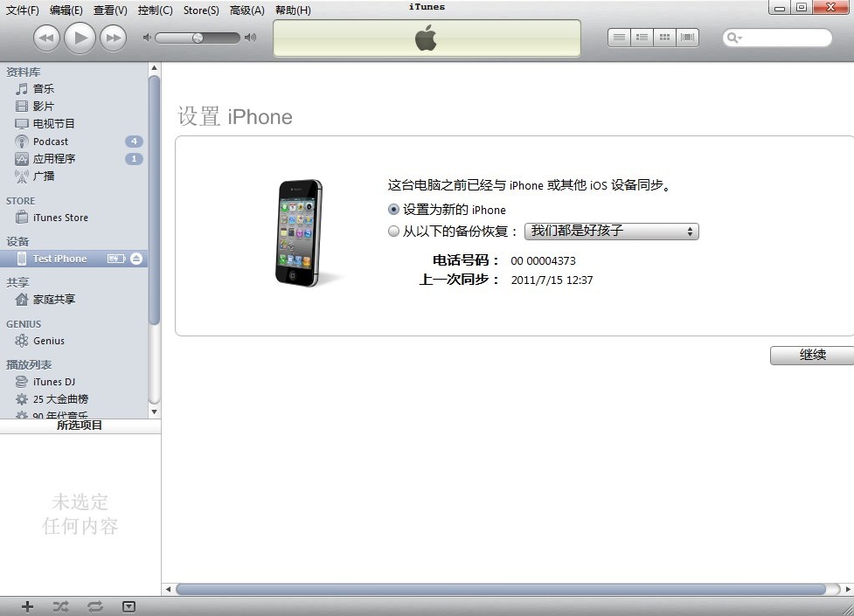
Task: Click the iPhone device image
Action: click(299, 232)
